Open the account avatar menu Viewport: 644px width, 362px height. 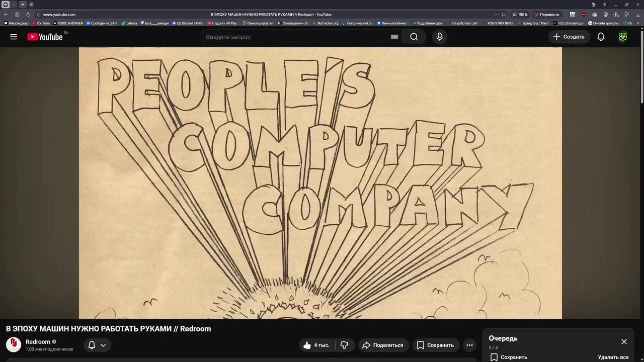point(623,37)
